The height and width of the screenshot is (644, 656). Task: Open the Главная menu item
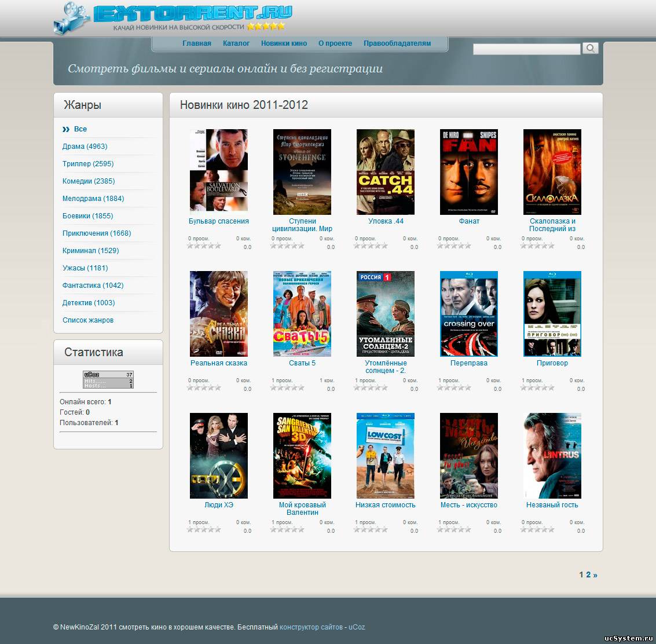[197, 43]
